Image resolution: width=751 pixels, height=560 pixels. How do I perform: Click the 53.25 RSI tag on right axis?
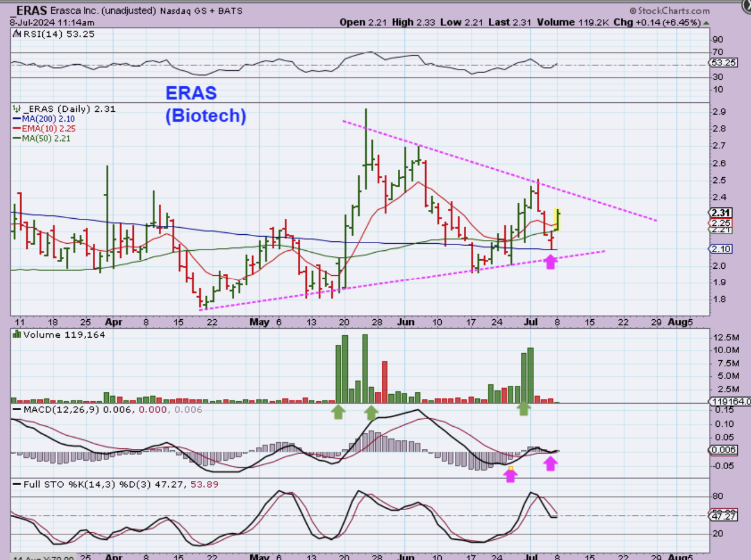pos(724,62)
